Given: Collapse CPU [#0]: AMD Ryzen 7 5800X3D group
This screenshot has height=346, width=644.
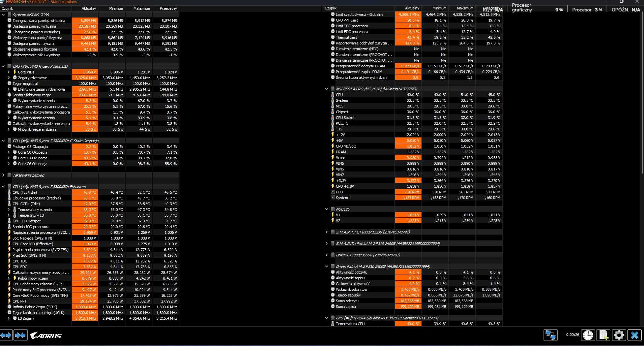Looking at the screenshot, I should pos(3,66).
